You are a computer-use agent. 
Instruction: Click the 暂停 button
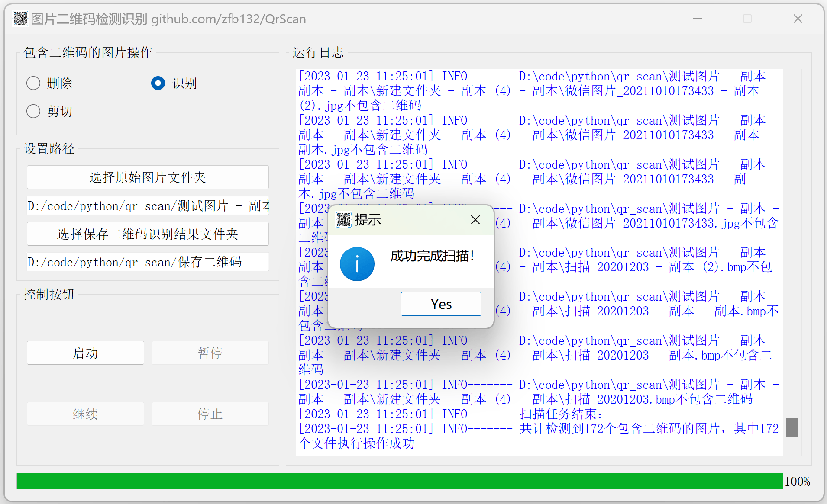[210, 353]
